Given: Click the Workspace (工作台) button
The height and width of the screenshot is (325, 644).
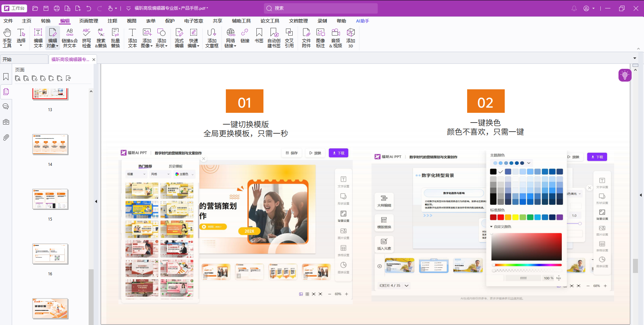Looking at the screenshot, I should coord(14,8).
